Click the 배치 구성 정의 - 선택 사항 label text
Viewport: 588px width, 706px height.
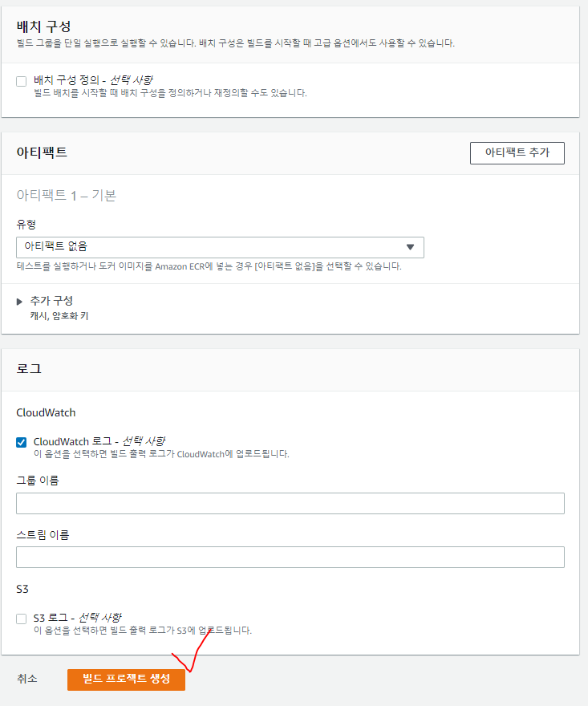tap(93, 80)
